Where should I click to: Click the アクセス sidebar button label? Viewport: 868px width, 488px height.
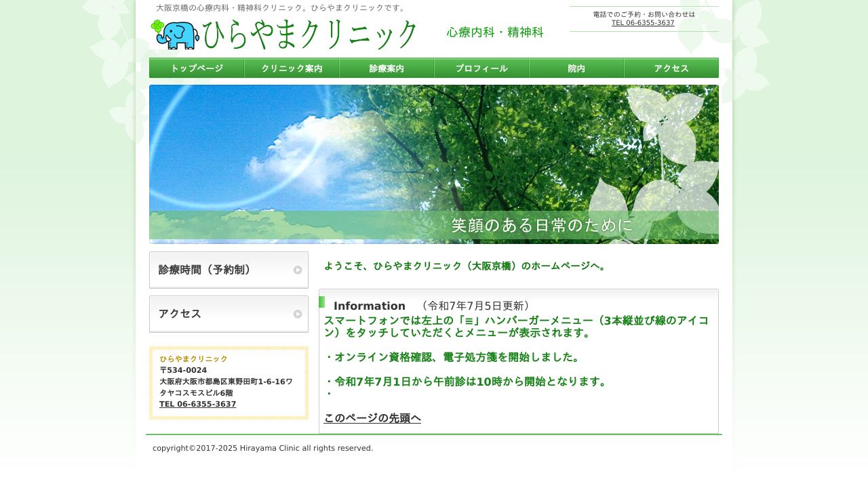180,314
